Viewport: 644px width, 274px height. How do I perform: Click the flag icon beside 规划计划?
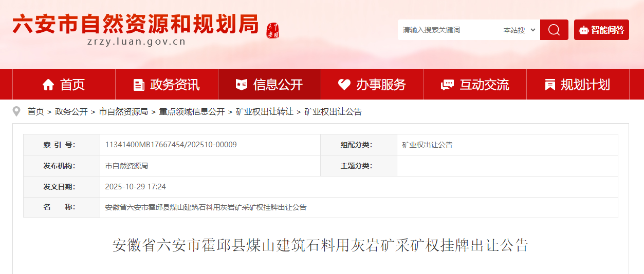click(550, 85)
